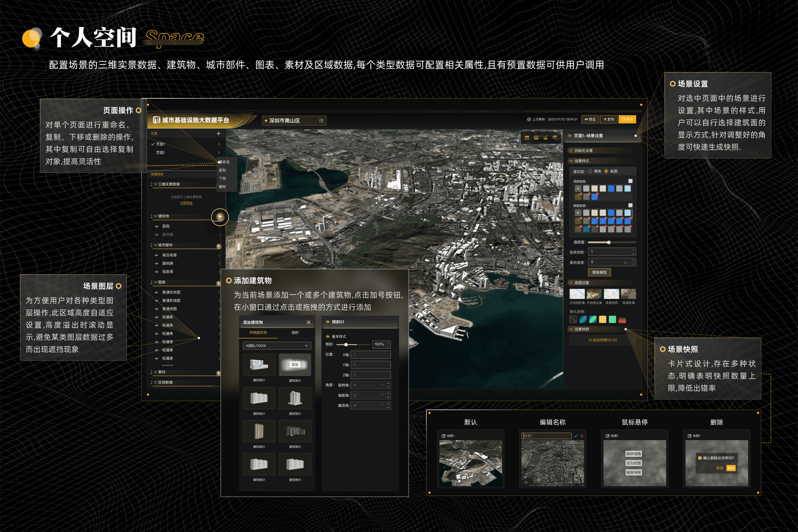Click the 立即添加 link
798x532 pixels.
[186, 203]
